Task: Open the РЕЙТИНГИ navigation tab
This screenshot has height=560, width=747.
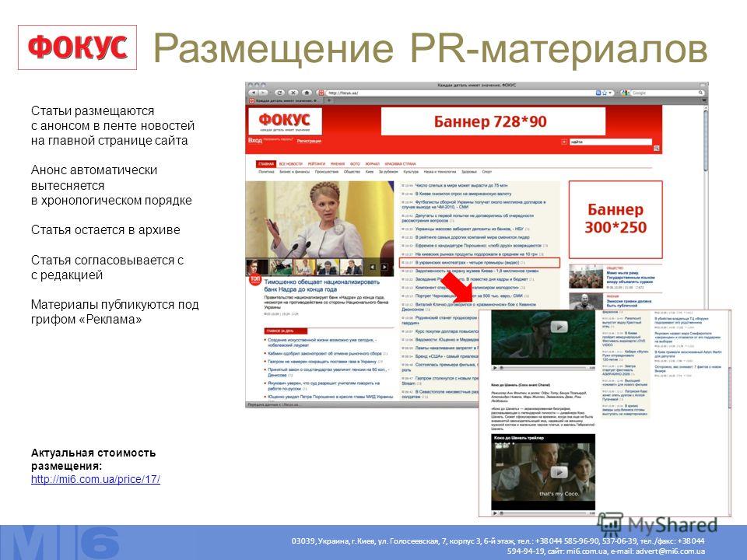Action: (x=317, y=164)
